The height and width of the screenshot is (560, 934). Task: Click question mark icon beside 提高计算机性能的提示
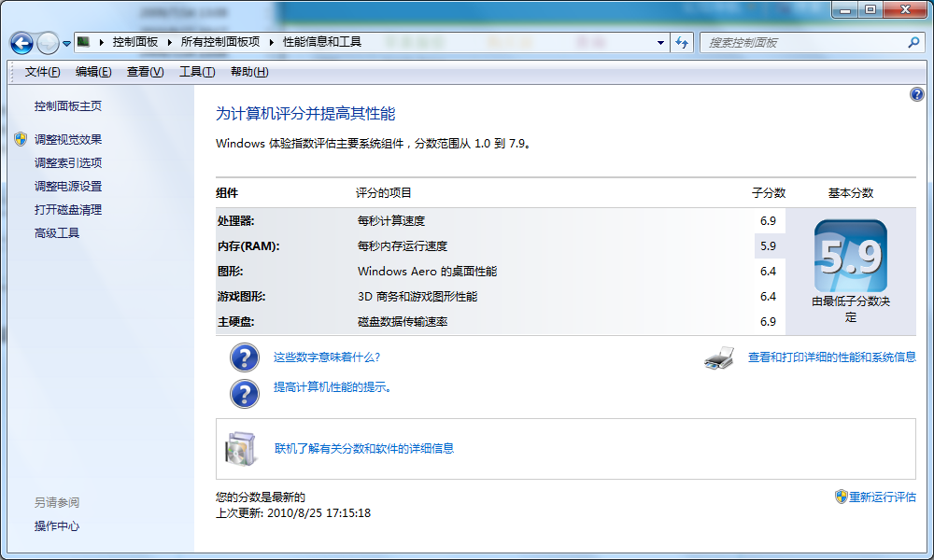point(244,394)
